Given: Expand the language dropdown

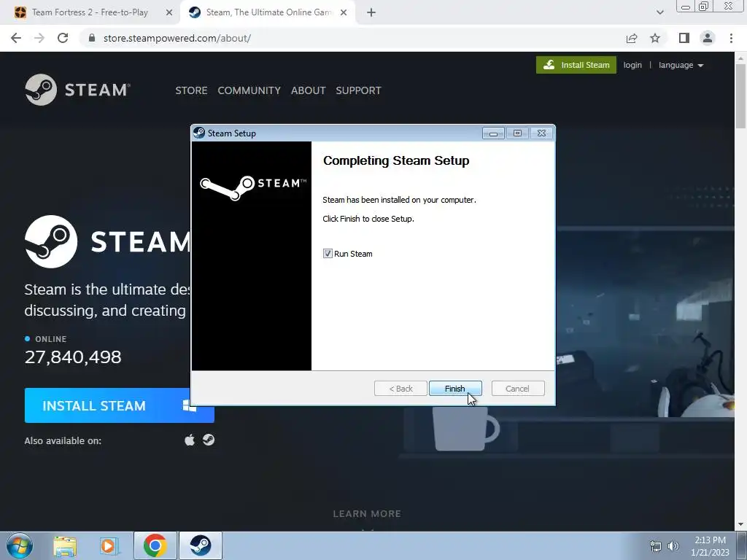Looking at the screenshot, I should pos(681,65).
